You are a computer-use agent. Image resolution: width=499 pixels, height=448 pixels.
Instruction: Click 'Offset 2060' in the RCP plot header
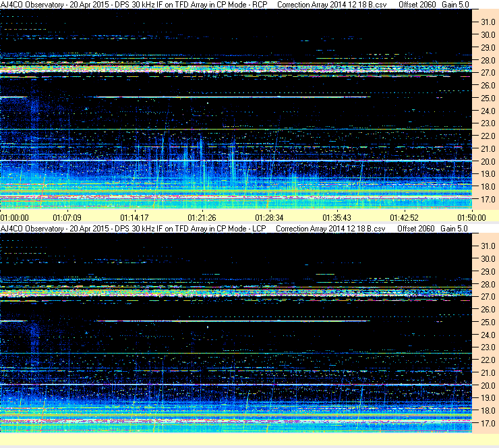point(417,5)
